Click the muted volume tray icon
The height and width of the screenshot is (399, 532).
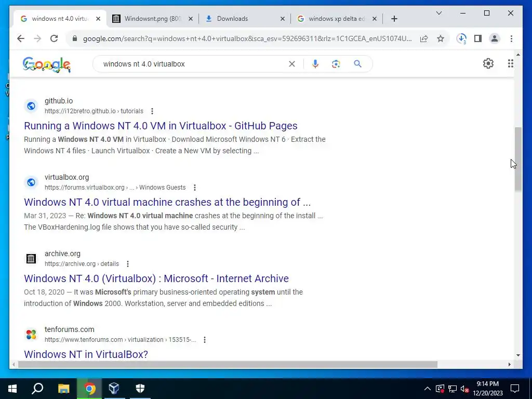465,389
